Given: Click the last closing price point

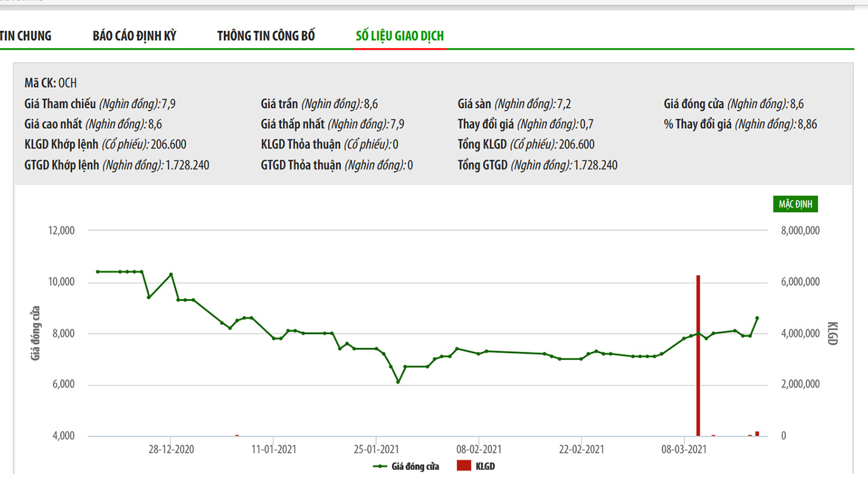Looking at the screenshot, I should coord(757,318).
